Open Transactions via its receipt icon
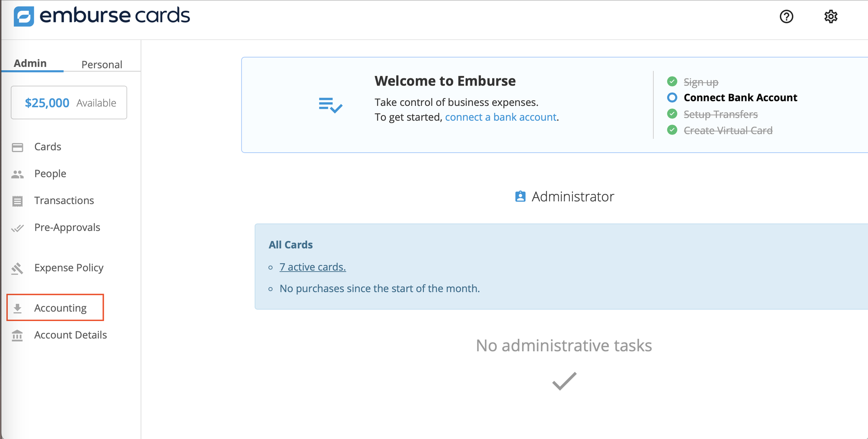The image size is (868, 439). point(18,201)
